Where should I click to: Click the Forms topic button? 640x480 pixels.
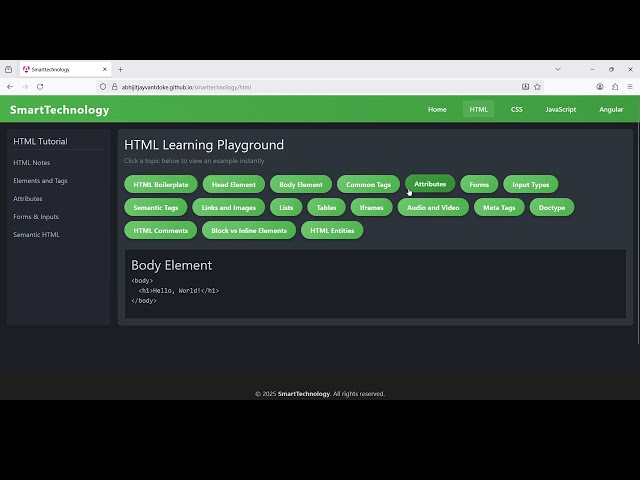point(479,184)
